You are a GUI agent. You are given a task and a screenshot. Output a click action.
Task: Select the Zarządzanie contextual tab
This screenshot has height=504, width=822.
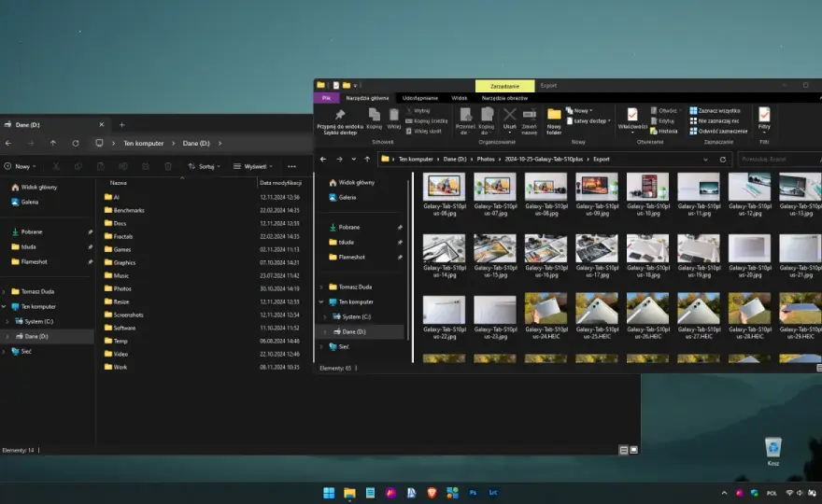click(504, 86)
